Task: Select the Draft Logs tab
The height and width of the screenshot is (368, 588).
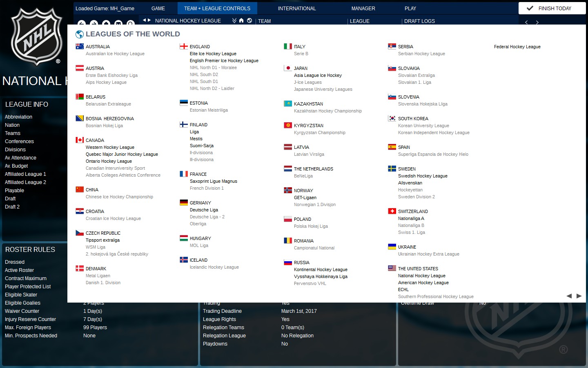Action: (419, 21)
